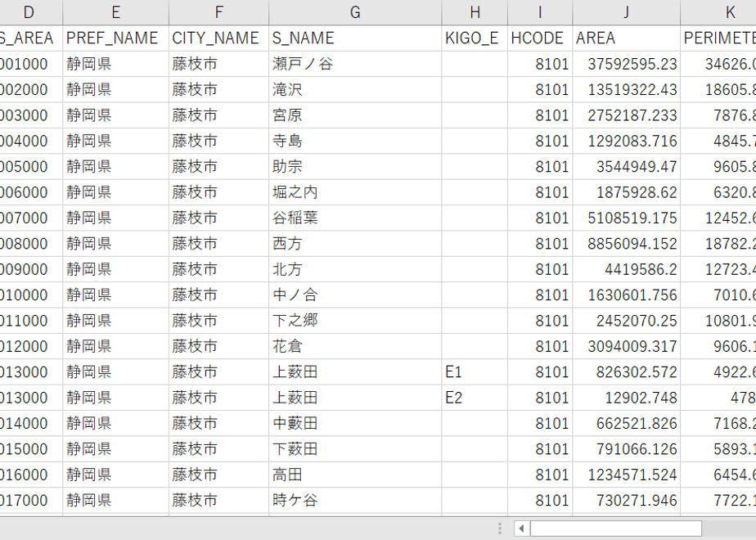Select AREA value 5108519.175
Screen dimensions: 756x540
click(626, 218)
